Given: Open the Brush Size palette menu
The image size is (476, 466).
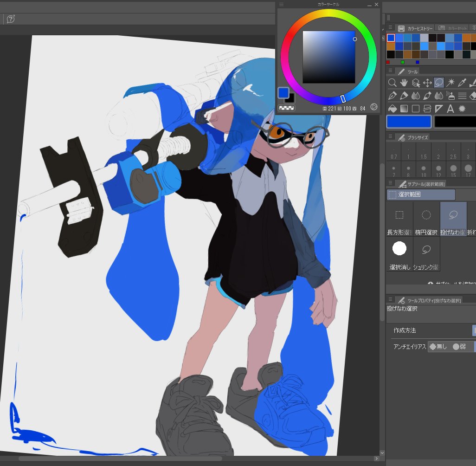Looking at the screenshot, I should [x=390, y=137].
